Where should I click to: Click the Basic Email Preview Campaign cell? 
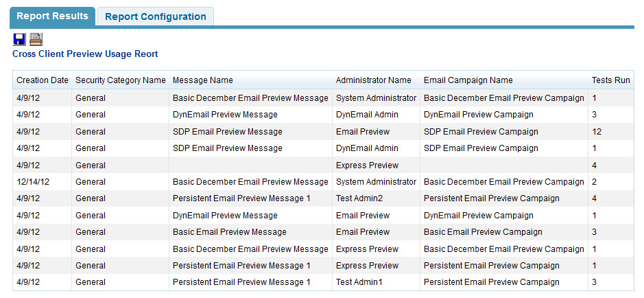(x=483, y=232)
